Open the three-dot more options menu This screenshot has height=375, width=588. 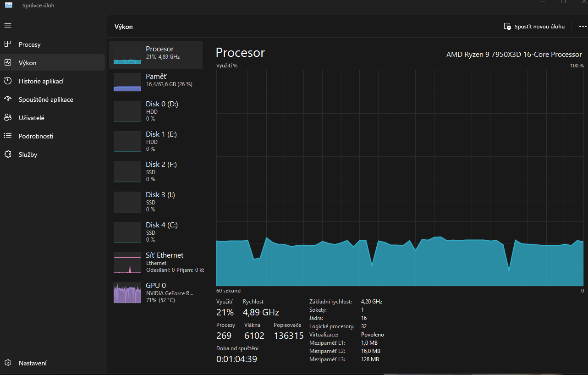click(583, 27)
